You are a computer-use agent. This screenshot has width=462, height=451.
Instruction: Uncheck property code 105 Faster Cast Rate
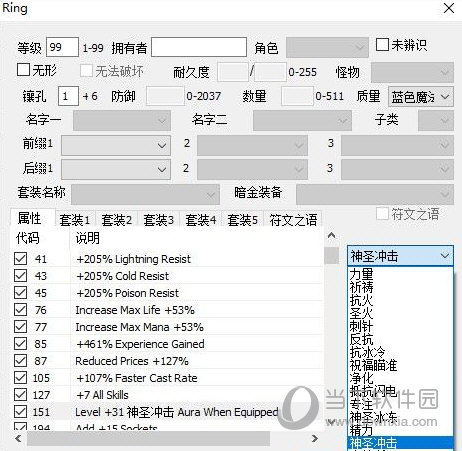tap(20, 378)
